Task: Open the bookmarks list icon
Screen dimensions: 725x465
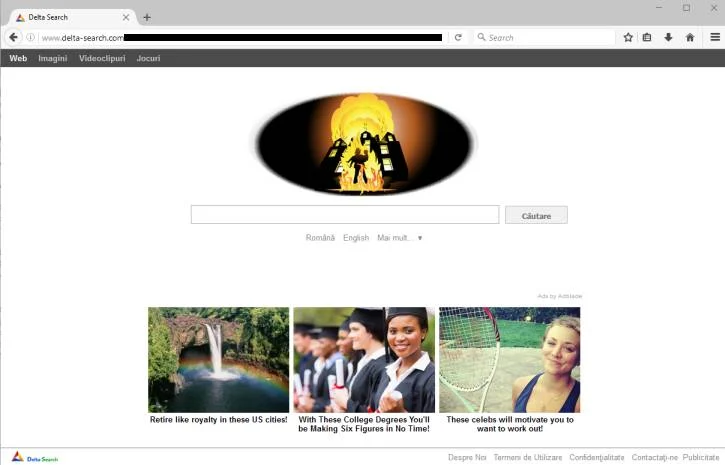Action: tap(647, 37)
